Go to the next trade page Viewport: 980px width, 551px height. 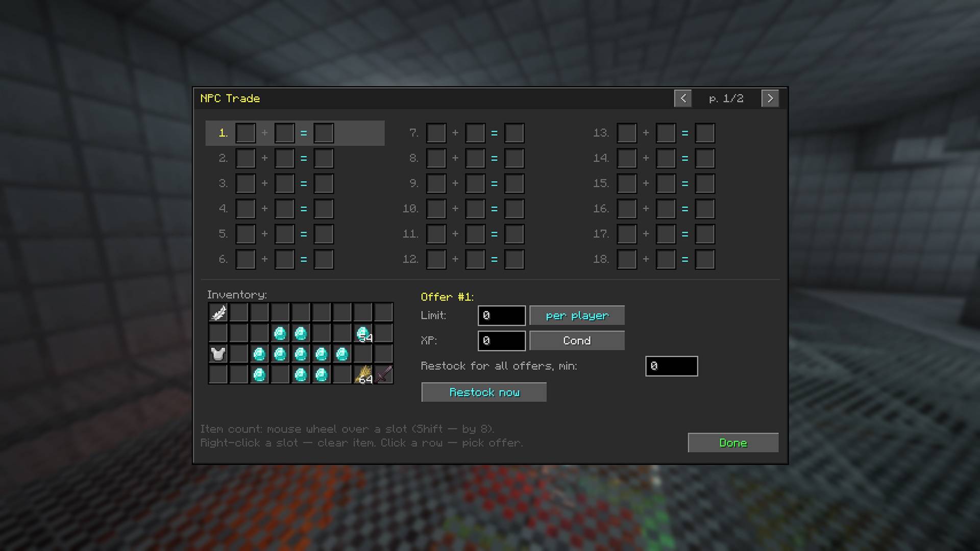(770, 98)
